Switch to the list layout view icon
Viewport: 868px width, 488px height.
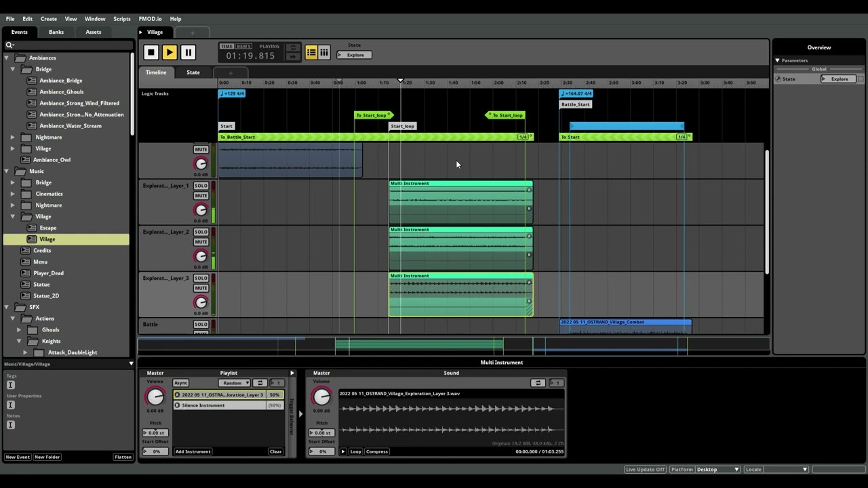[311, 52]
